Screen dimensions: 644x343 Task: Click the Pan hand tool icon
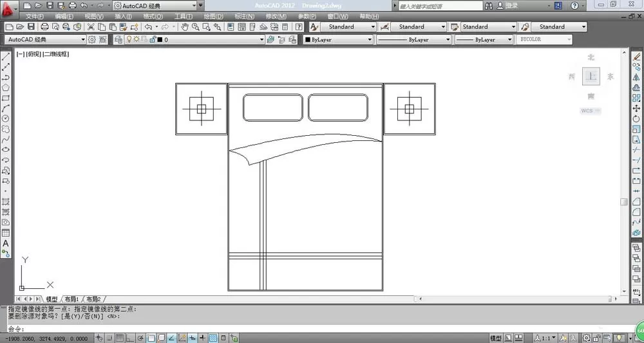coord(185,27)
